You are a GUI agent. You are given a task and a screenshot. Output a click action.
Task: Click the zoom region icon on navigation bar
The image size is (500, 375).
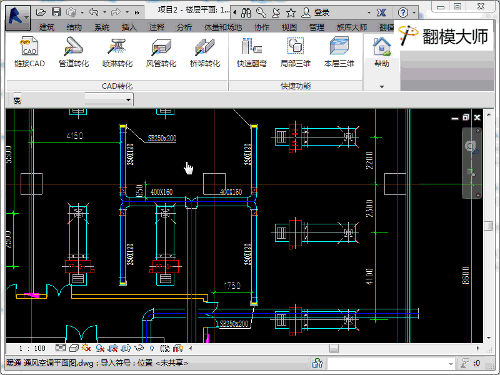click(471, 173)
